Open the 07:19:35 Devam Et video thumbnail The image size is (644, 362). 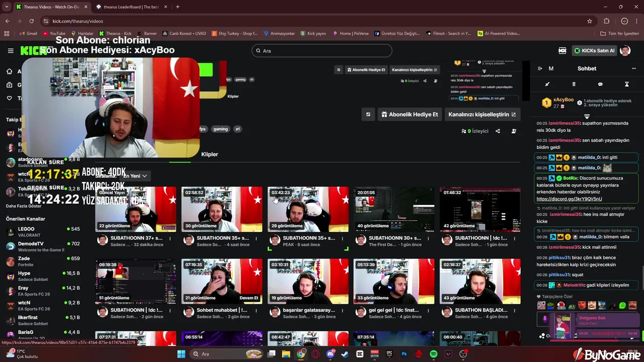(221, 281)
